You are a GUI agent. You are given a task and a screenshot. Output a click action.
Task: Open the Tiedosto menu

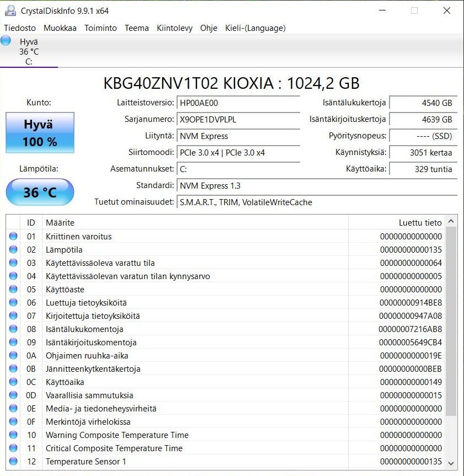click(x=20, y=28)
